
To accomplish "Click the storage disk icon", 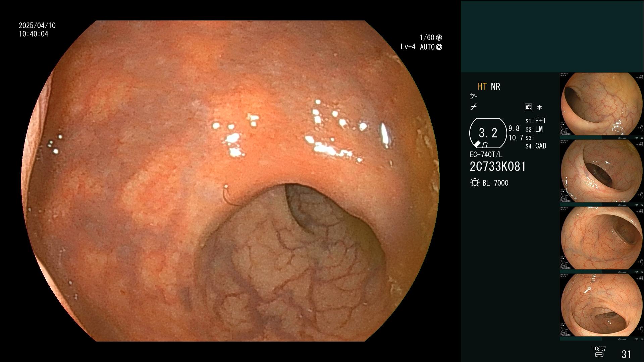I will tap(599, 355).
